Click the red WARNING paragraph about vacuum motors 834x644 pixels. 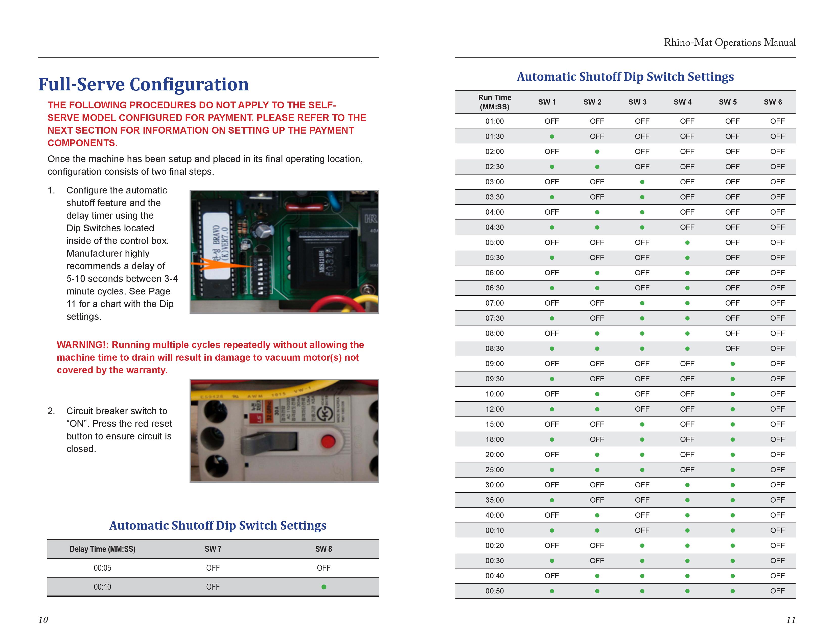[x=210, y=357]
